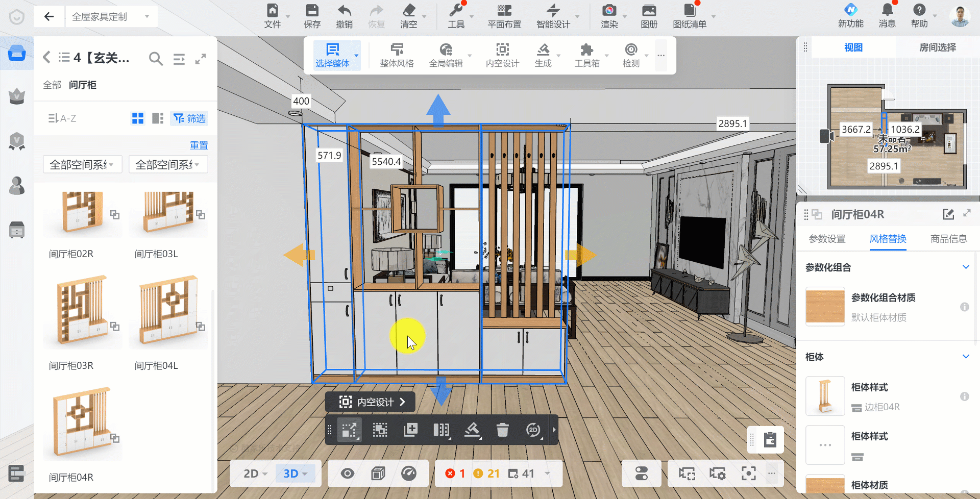Image resolution: width=980 pixels, height=499 pixels.
Task: Select the 间厅柜03R cabinet thumbnail
Action: (x=83, y=312)
